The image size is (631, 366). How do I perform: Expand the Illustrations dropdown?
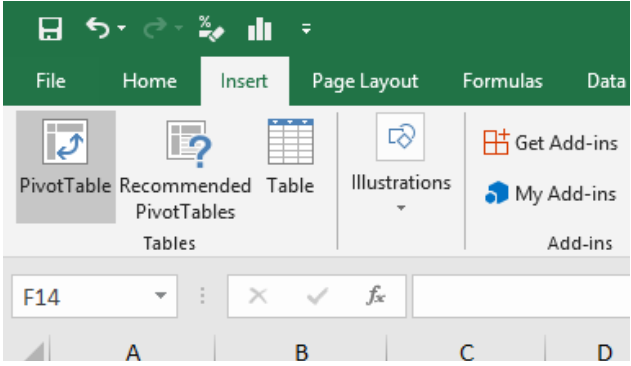pos(401,163)
